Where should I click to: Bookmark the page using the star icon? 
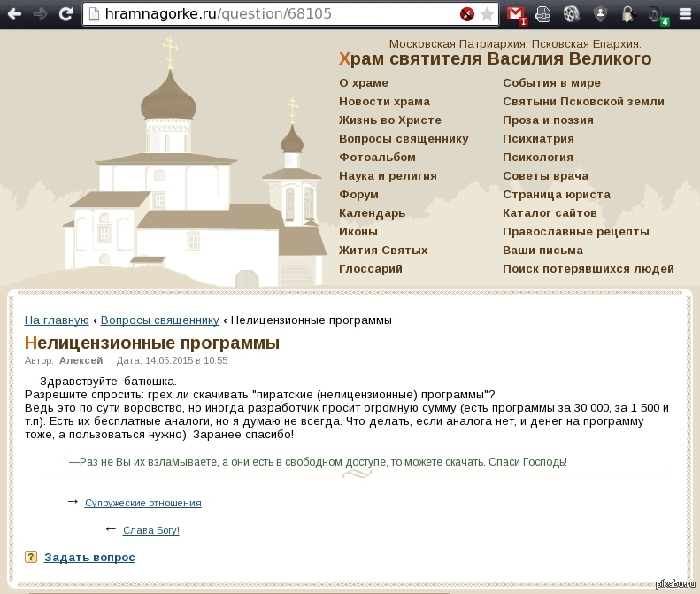tap(487, 14)
